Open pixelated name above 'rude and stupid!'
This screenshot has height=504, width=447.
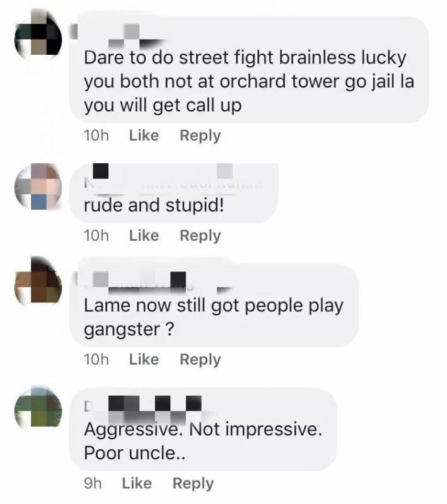[x=173, y=180]
